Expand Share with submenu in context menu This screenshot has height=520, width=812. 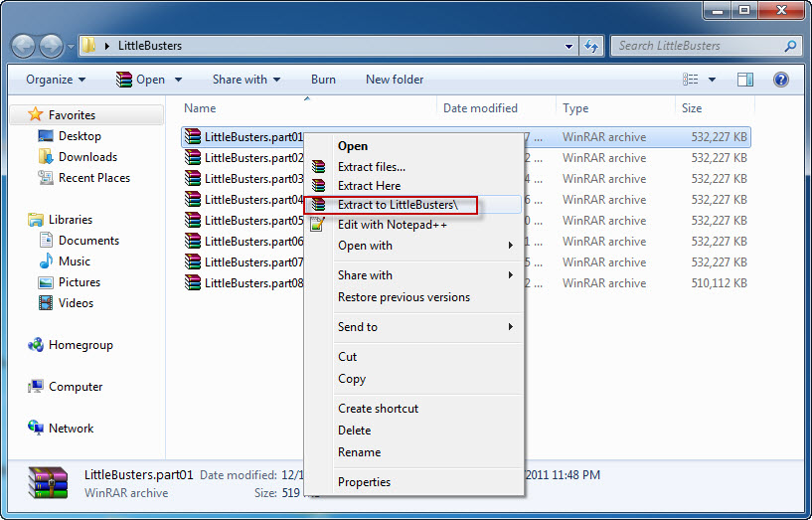pyautogui.click(x=412, y=275)
